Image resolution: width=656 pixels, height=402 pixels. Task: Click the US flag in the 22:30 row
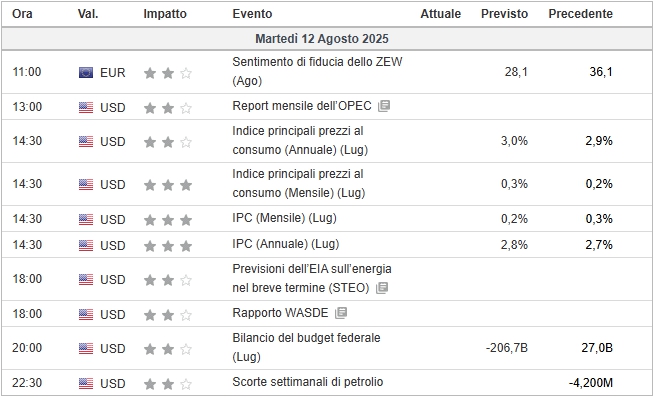click(86, 383)
